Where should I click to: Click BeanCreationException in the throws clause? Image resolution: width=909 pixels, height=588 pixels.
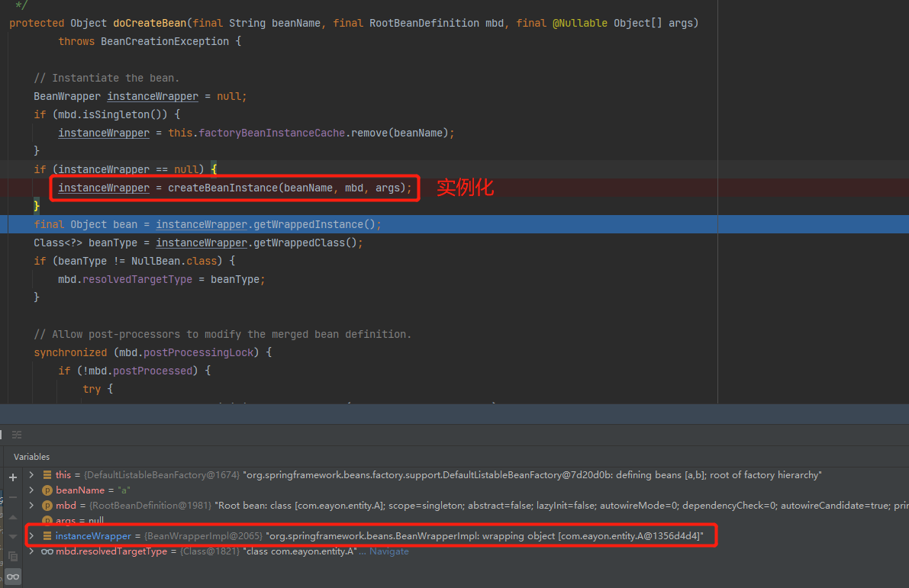[x=165, y=41]
